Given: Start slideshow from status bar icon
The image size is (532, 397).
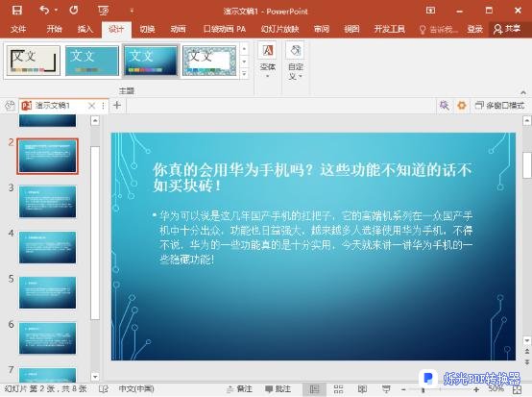Looking at the screenshot, I should pyautogui.click(x=386, y=389).
